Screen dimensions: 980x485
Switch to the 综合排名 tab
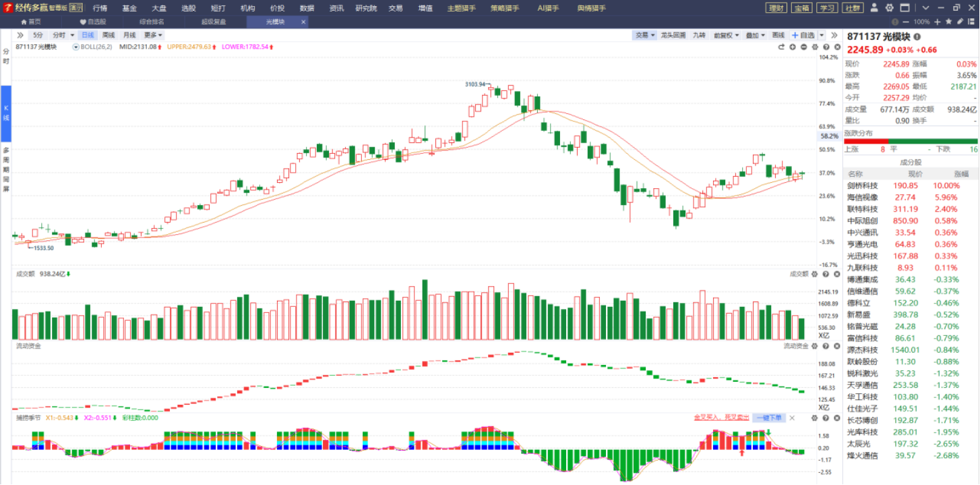152,22
